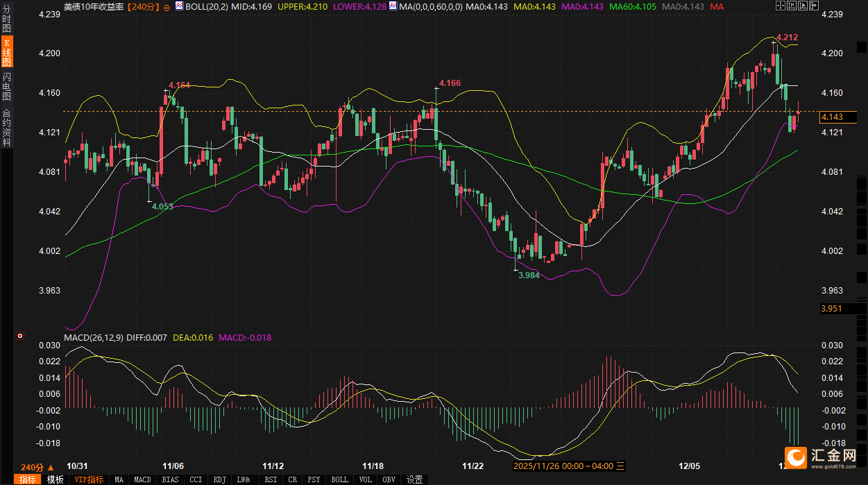Switch to the 模板 tab at bottom
Viewport: 868px width, 485px height.
point(56,479)
